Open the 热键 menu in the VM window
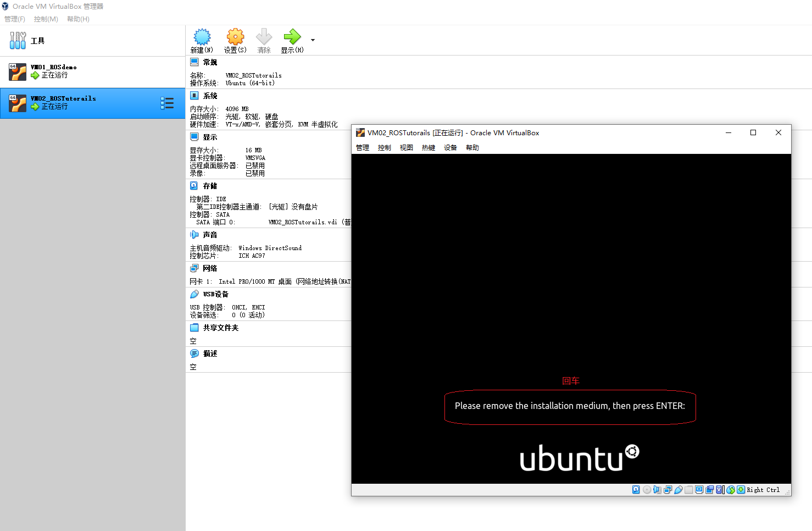 tap(428, 147)
